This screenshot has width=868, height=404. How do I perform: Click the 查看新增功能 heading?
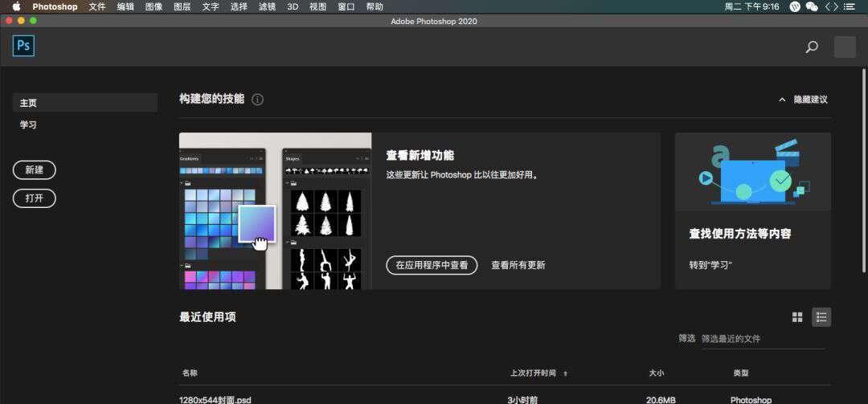420,156
